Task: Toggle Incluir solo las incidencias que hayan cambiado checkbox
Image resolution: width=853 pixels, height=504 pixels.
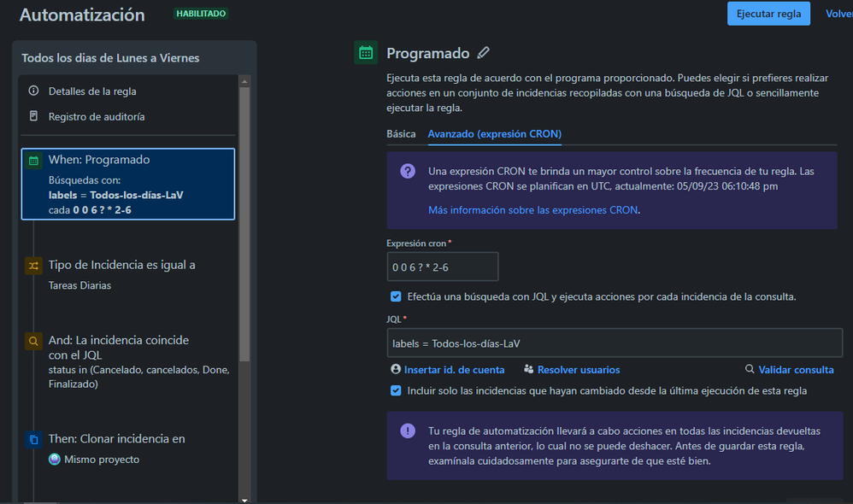Action: [x=396, y=390]
